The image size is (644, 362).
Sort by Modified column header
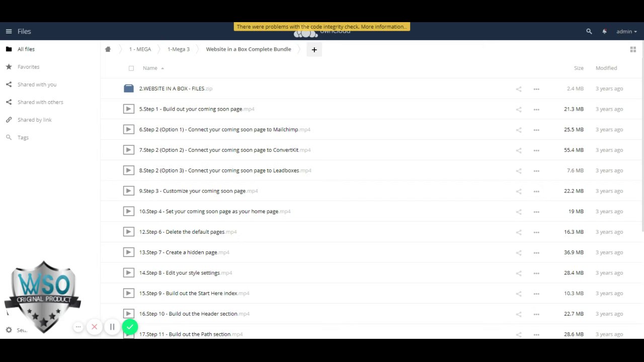coord(606,68)
